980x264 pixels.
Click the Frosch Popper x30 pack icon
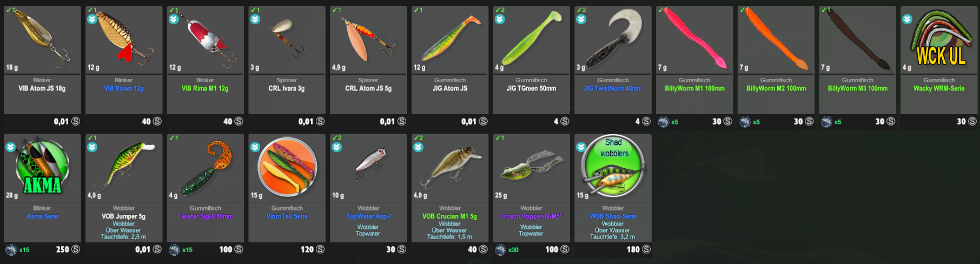(x=500, y=249)
